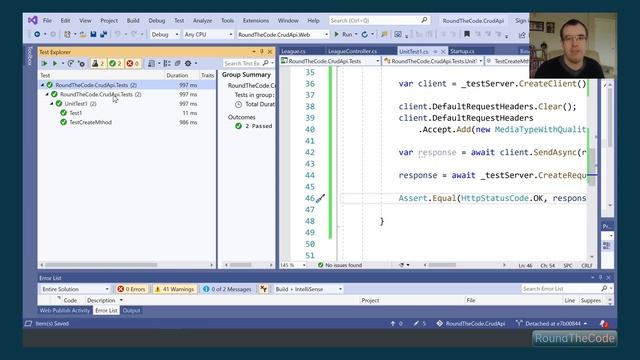Toggle the total tests flask filter

click(98, 63)
